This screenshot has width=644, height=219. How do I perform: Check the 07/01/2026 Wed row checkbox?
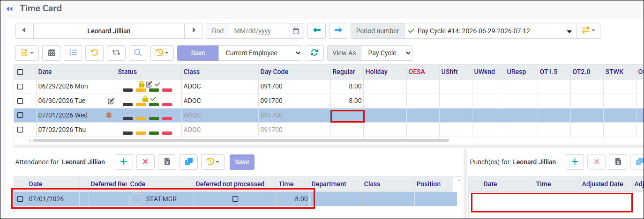point(20,116)
